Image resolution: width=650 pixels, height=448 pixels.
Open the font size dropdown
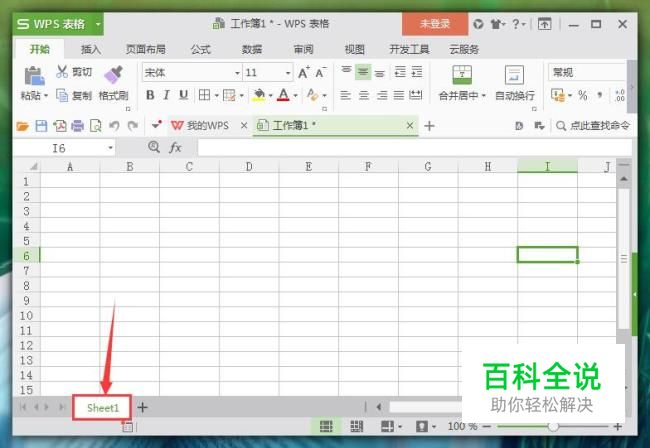(288, 73)
